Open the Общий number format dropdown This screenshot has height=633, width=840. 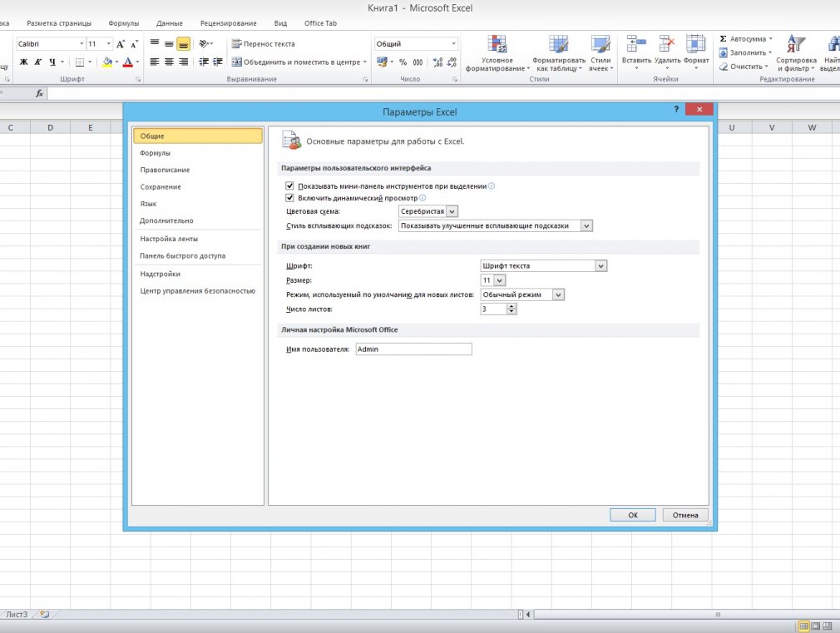click(453, 44)
